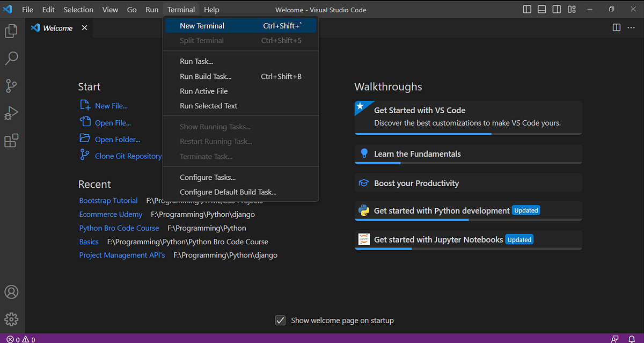The image size is (644, 343).
Task: Open the Run menu
Action: click(152, 10)
